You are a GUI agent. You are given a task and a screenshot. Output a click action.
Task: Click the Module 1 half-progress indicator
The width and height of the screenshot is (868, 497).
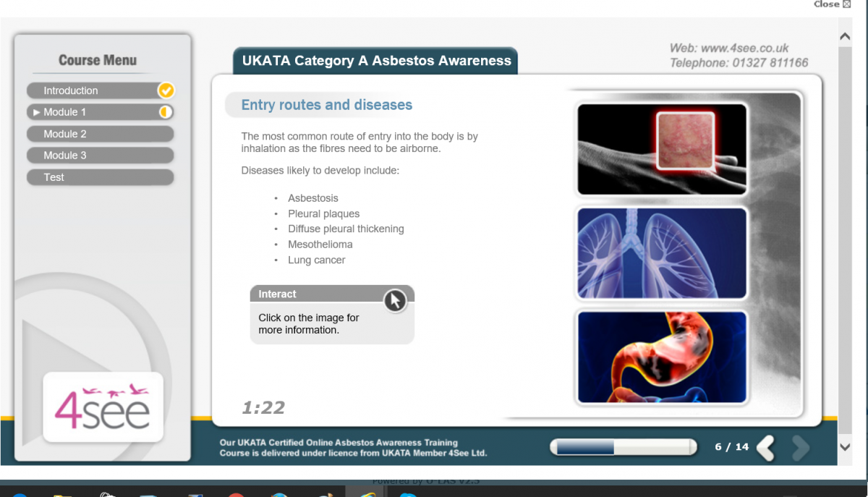coord(166,112)
